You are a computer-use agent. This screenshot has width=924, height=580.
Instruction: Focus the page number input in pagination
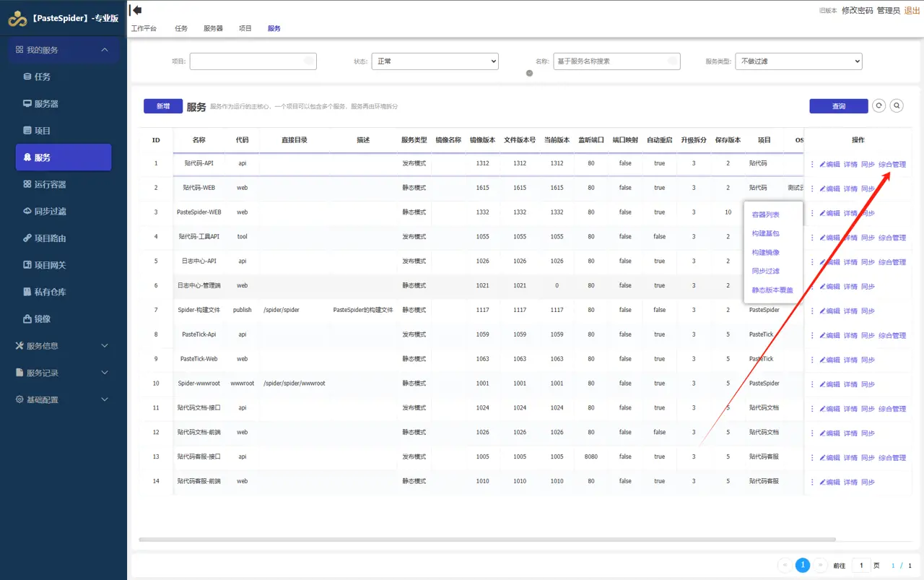coord(860,566)
